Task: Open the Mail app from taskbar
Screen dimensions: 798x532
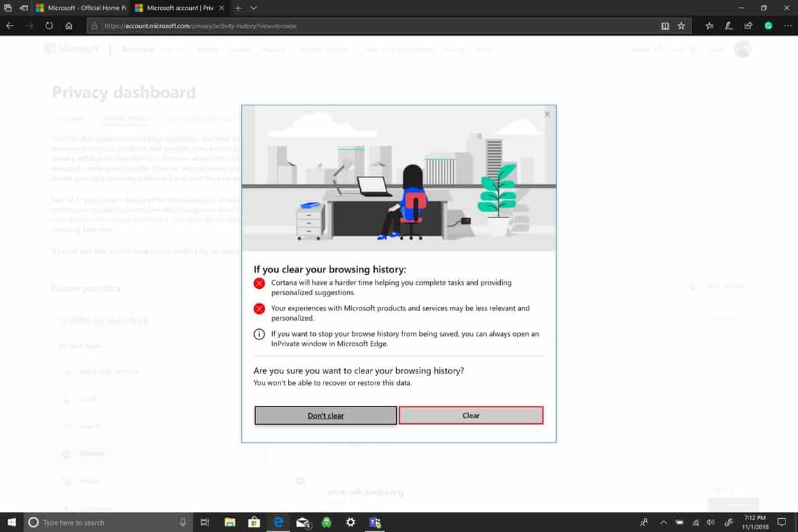Action: pyautogui.click(x=303, y=522)
